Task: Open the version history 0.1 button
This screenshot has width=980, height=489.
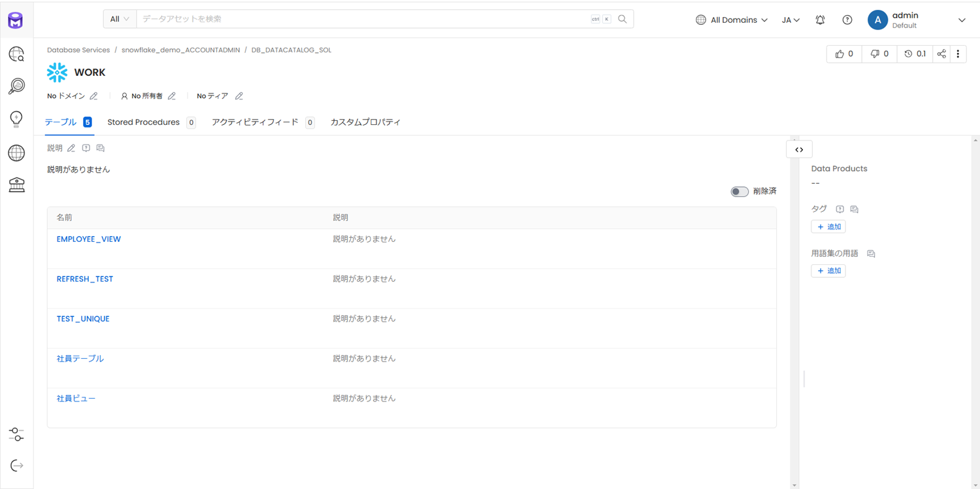Action: (915, 54)
